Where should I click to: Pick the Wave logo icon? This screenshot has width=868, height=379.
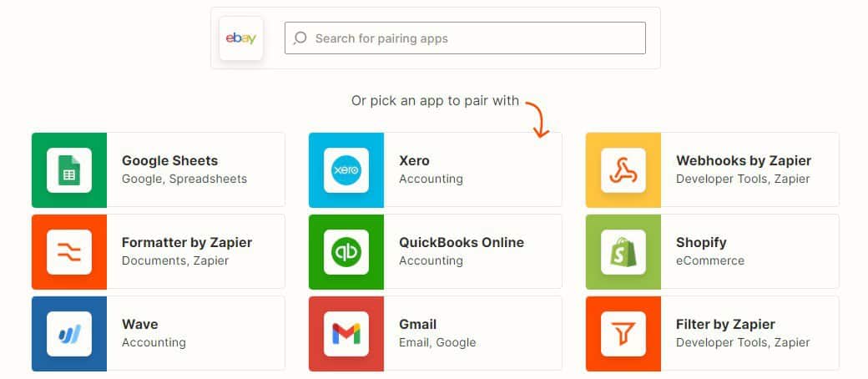coord(69,334)
